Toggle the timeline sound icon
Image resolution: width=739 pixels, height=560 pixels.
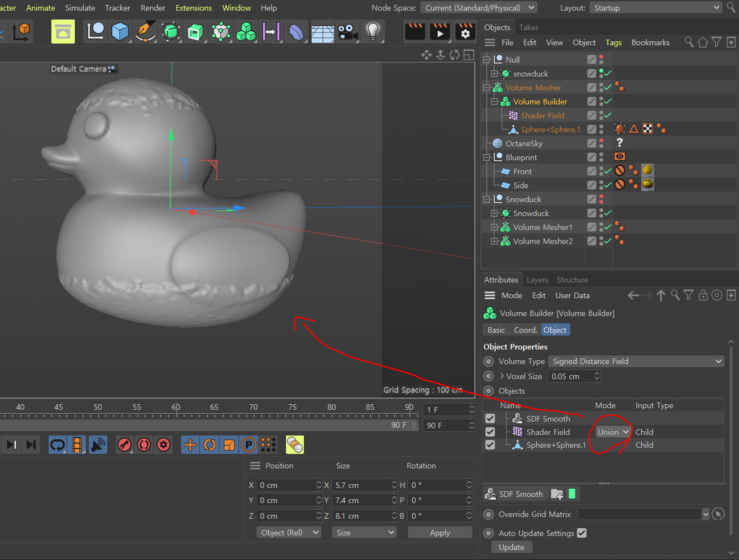coord(98,445)
